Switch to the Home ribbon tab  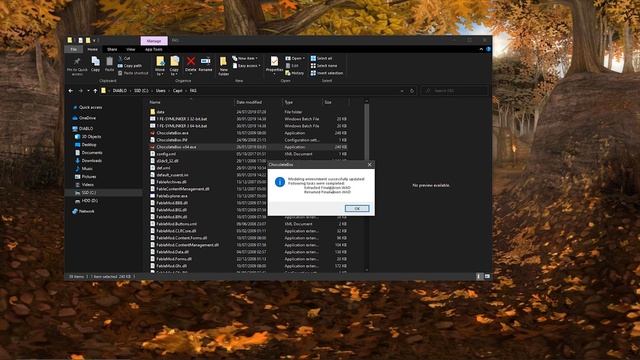[93, 49]
